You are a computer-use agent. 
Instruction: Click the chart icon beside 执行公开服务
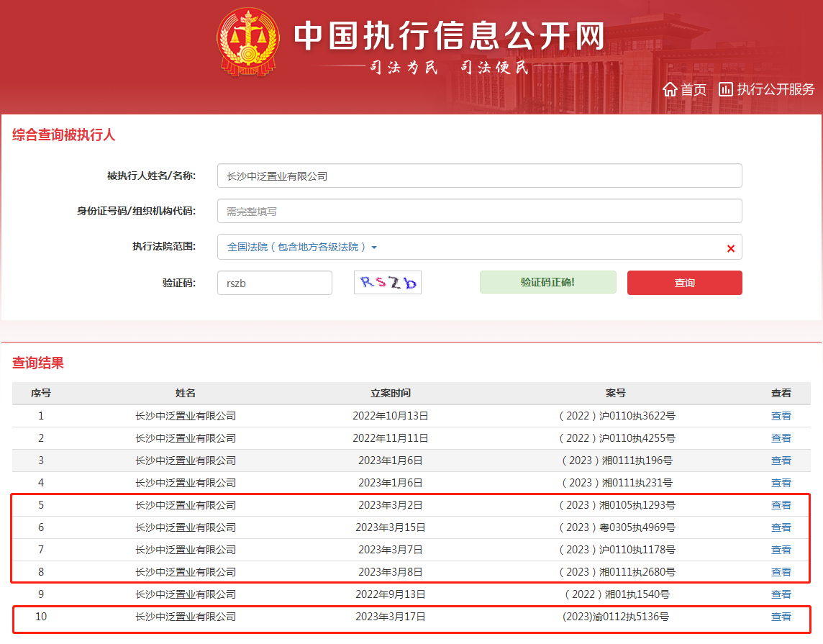(x=725, y=89)
